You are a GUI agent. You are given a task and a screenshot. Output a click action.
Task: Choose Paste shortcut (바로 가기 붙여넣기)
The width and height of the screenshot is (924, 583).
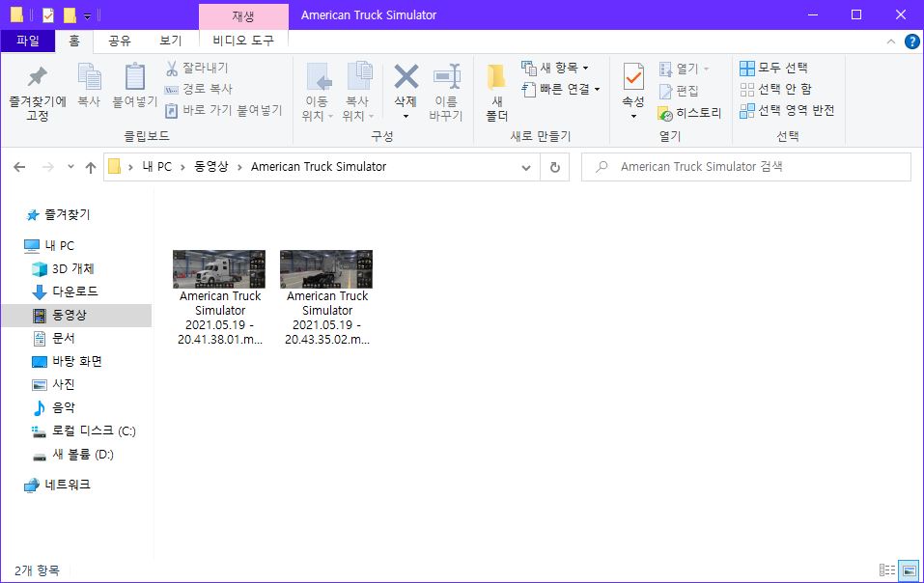tap(223, 110)
